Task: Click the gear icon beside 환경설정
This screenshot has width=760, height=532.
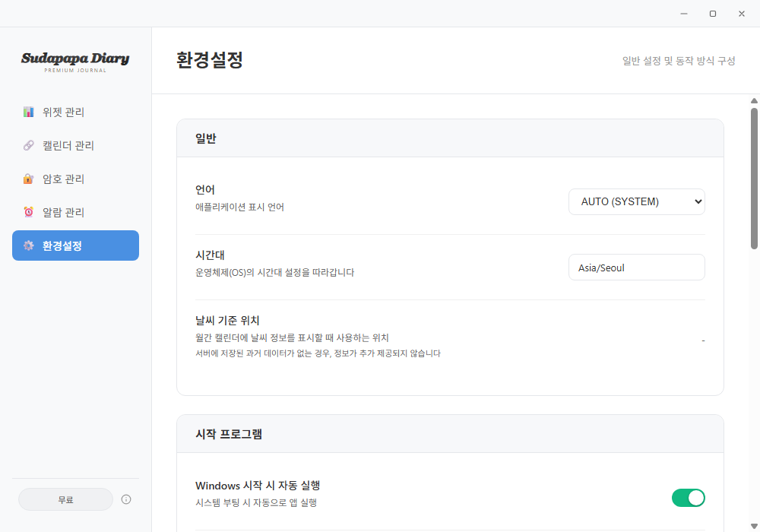Action: click(29, 245)
